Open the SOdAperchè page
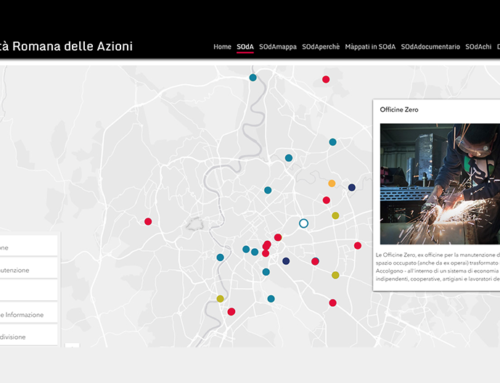The height and width of the screenshot is (383, 500). (x=321, y=47)
